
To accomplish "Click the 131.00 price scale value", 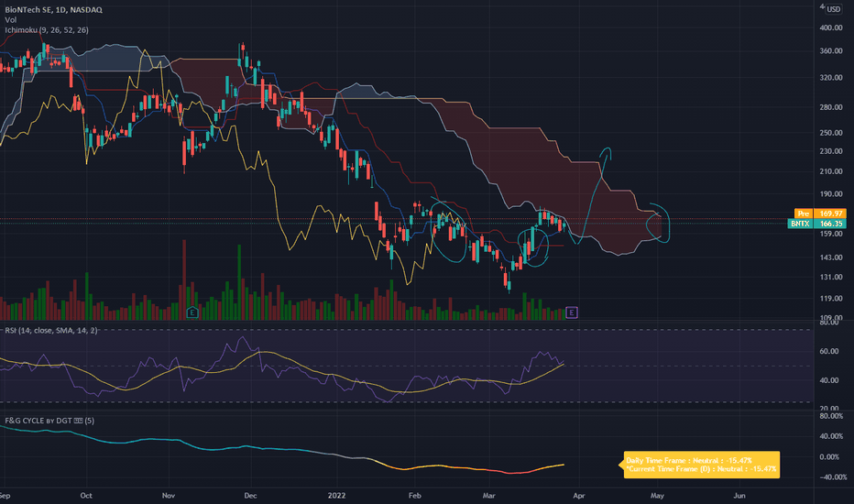I will [831, 277].
